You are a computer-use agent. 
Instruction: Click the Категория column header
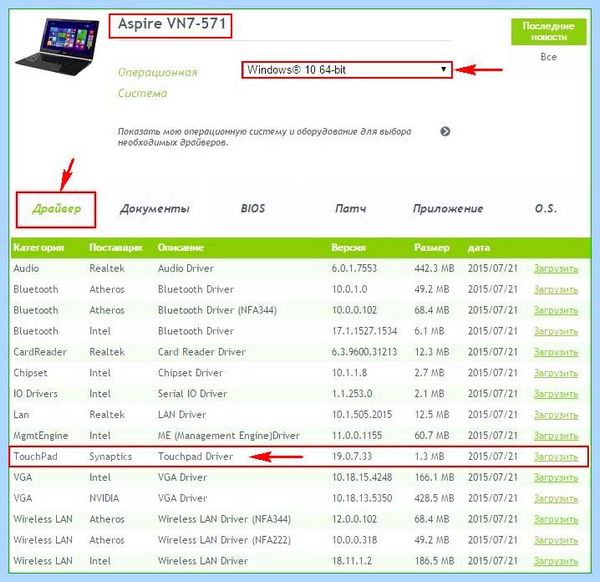(39, 248)
